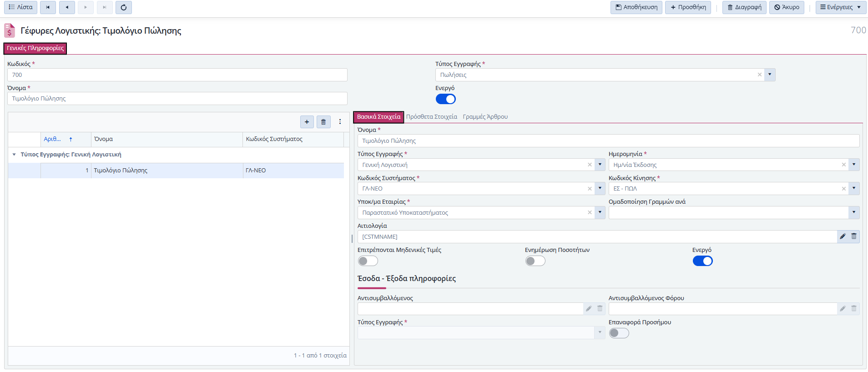Open the Ενέργειες actions menu
This screenshot has width=868, height=372.
coord(840,7)
